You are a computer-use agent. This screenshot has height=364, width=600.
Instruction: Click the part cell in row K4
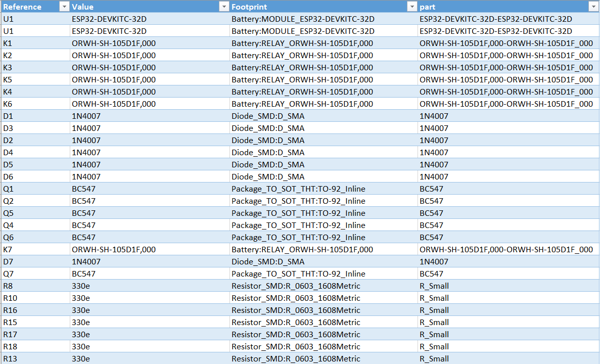(509, 92)
